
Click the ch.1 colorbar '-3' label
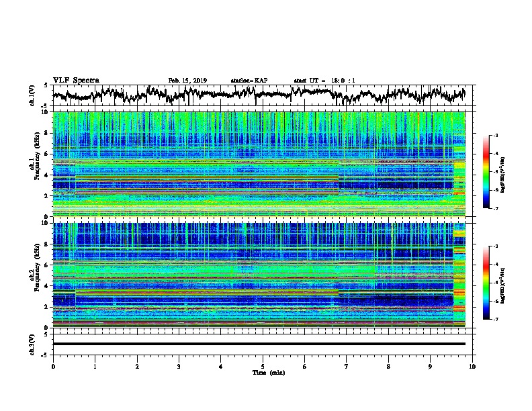[495, 135]
